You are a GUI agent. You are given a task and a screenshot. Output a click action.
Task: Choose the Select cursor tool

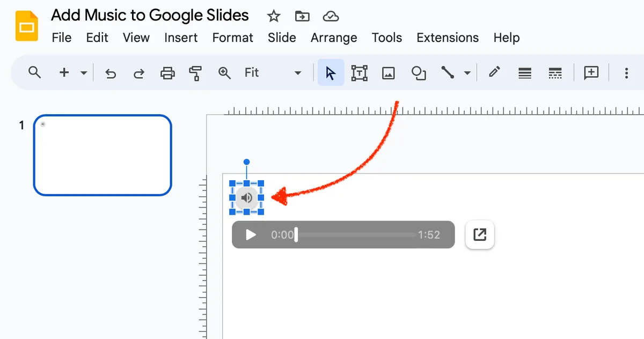(331, 73)
